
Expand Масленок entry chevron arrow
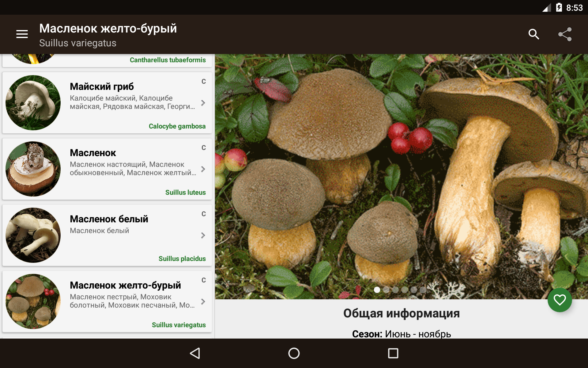click(x=203, y=169)
